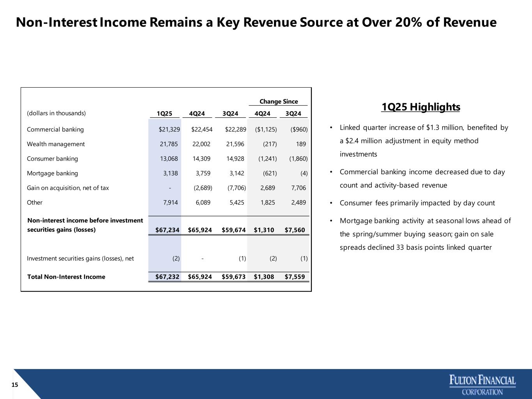Image resolution: width=532 pixels, height=399 pixels.
Task: Click the Consumer banking row label
Action: pos(52,159)
